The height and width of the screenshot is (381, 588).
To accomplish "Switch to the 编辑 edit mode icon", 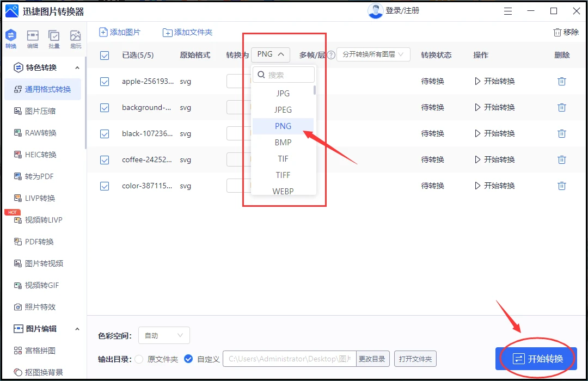I will click(x=33, y=39).
